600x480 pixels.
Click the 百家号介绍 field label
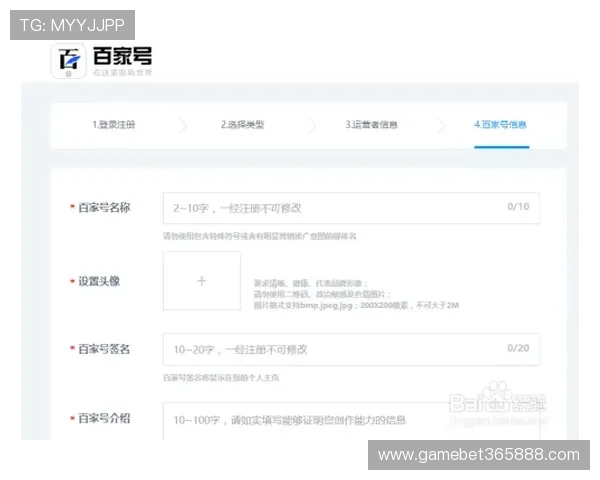pyautogui.click(x=104, y=418)
